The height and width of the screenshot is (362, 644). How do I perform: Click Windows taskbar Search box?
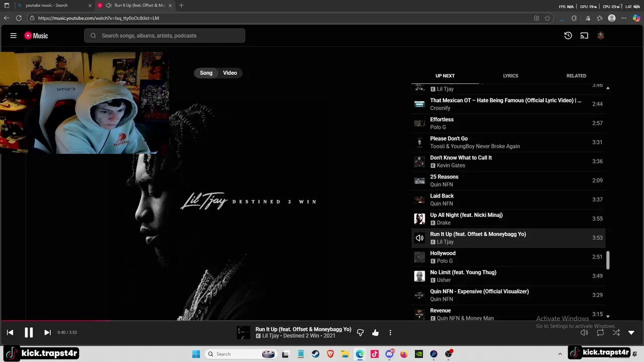[242, 354]
